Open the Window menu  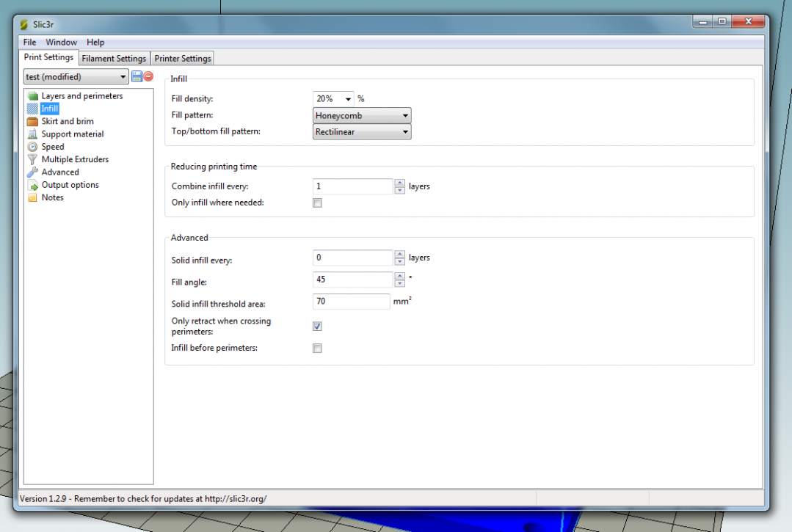[61, 43]
